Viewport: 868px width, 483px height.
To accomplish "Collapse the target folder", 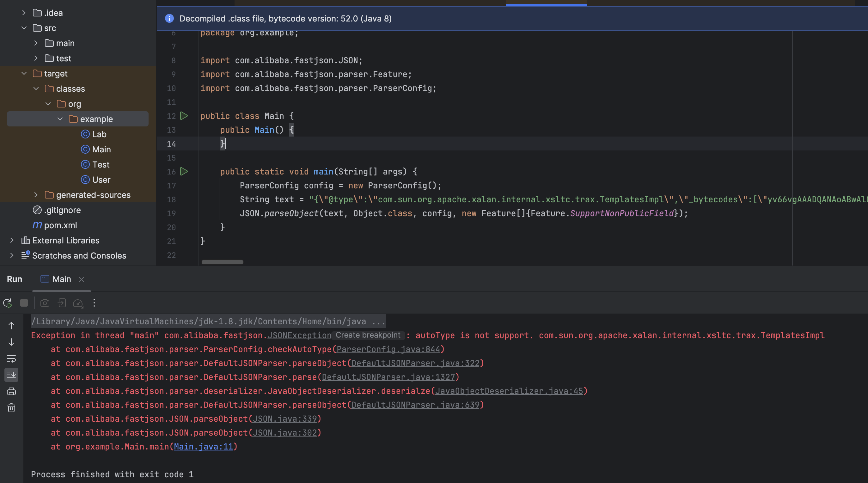I will point(24,73).
